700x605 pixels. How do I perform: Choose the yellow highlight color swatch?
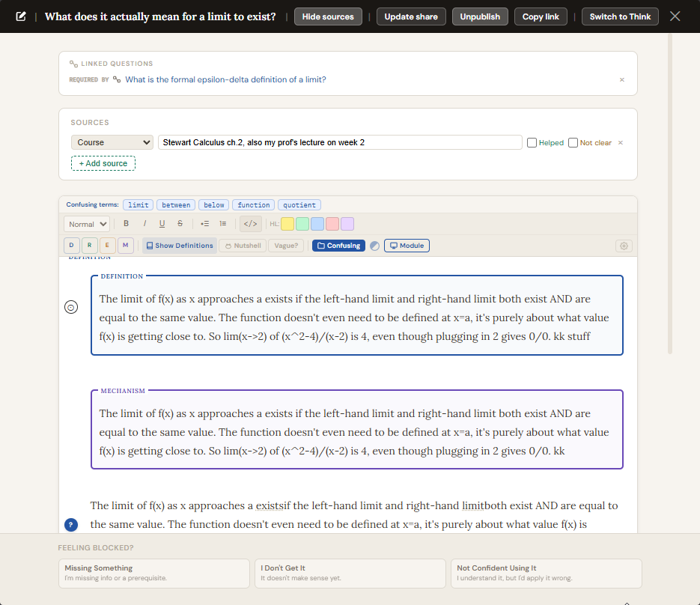[287, 224]
